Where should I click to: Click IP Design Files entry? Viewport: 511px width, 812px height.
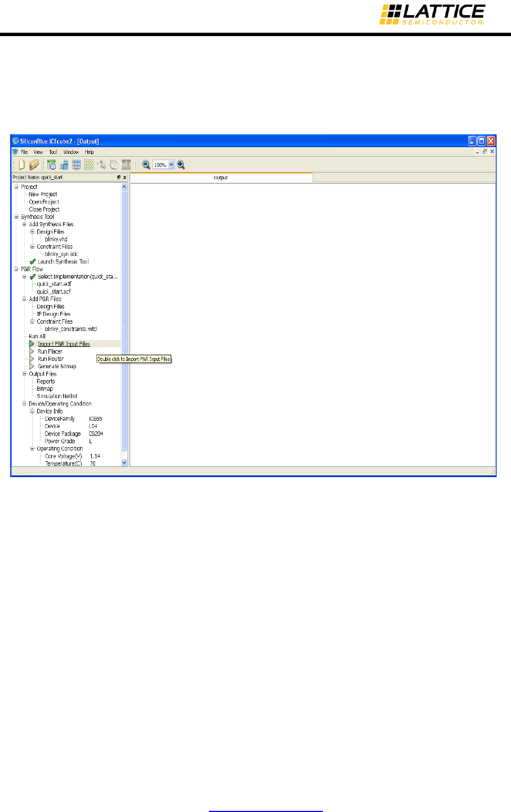pyautogui.click(x=54, y=314)
